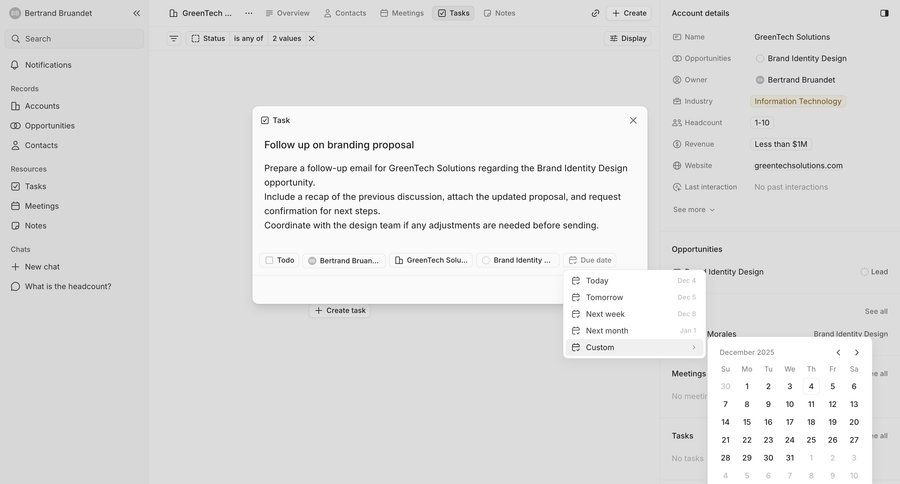Change the Brand Identity ... opportunity chip

click(x=518, y=260)
